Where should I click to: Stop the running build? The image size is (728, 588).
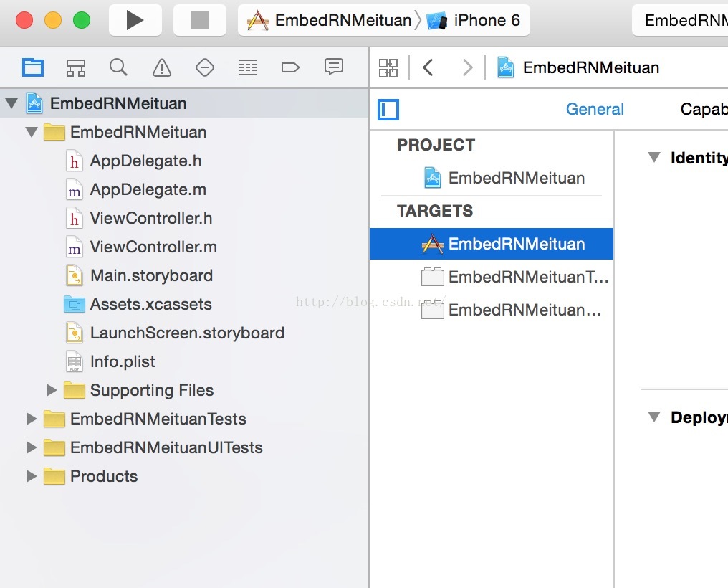200,20
